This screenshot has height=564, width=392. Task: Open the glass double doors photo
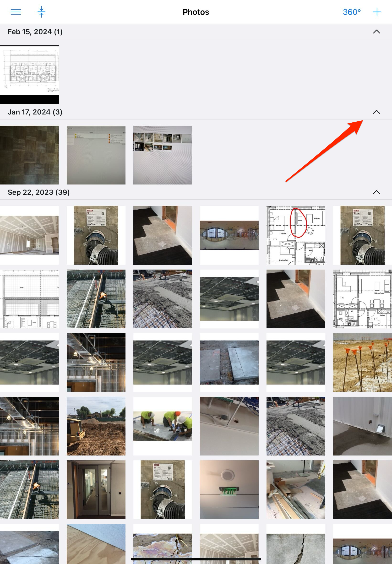point(96,490)
